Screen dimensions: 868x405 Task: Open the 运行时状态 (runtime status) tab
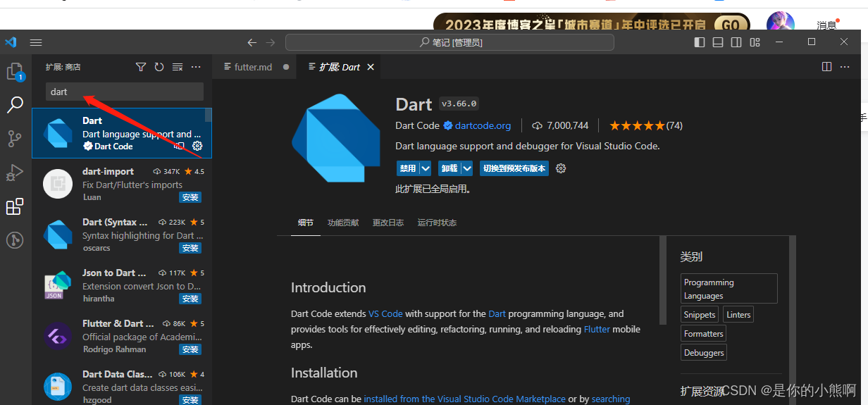tap(437, 223)
